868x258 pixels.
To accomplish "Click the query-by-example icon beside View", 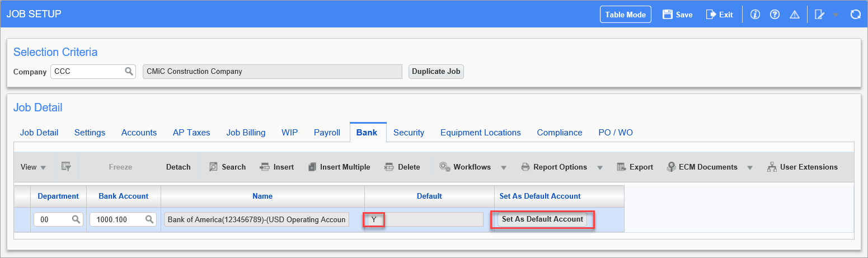I will click(x=66, y=167).
